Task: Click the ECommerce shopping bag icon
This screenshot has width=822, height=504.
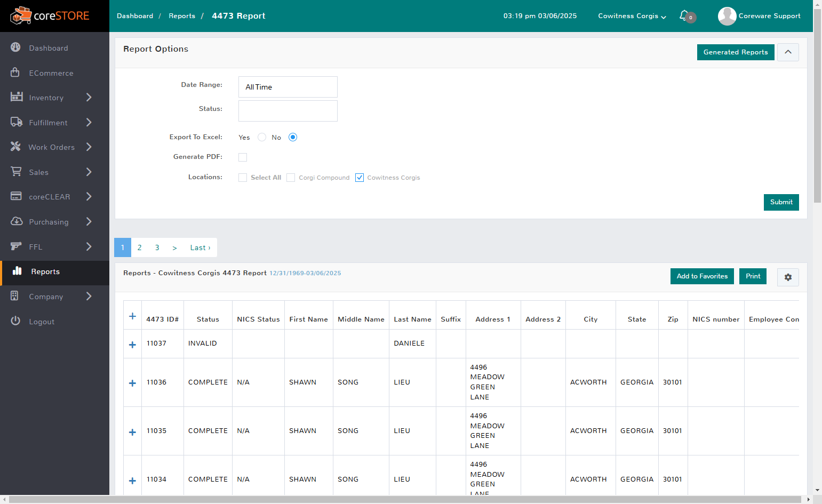Action: point(15,73)
